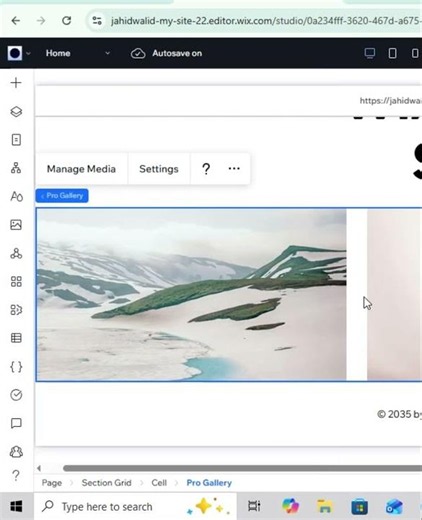Reload the browser page

[67, 21]
